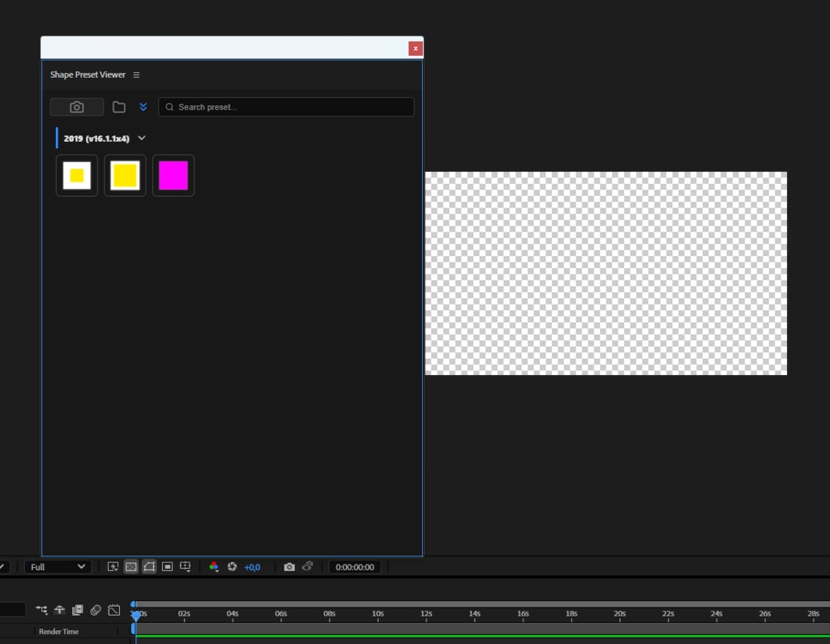Toggle the shy layers switch icon
Screen dimensions: 830x644
(59, 610)
